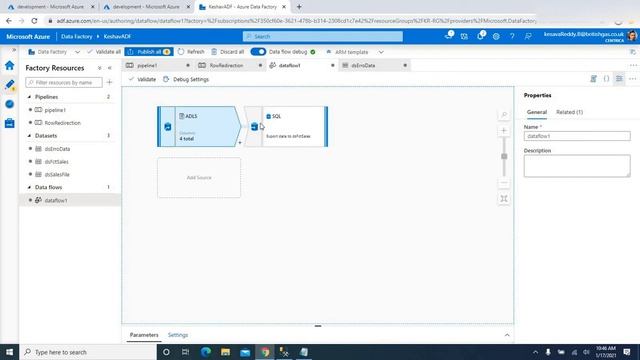Collapse the Data flows tree section
Screen dimensions: 640x360
(x=29, y=187)
